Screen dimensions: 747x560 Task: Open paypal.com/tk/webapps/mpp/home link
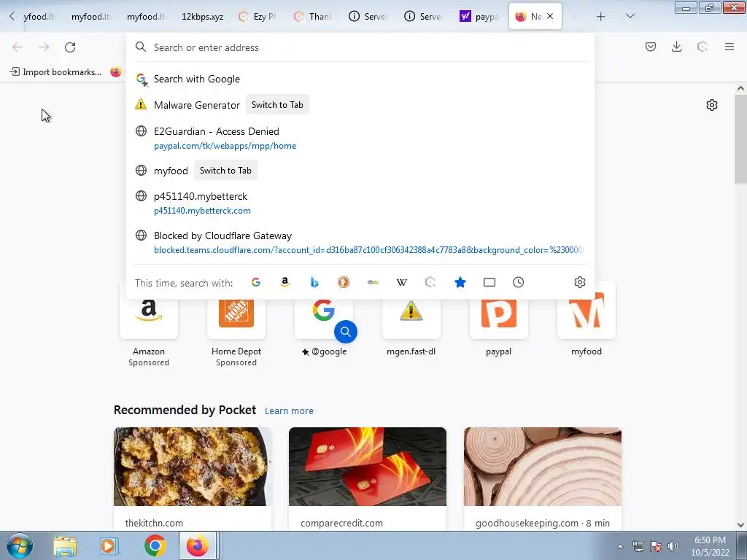(225, 146)
